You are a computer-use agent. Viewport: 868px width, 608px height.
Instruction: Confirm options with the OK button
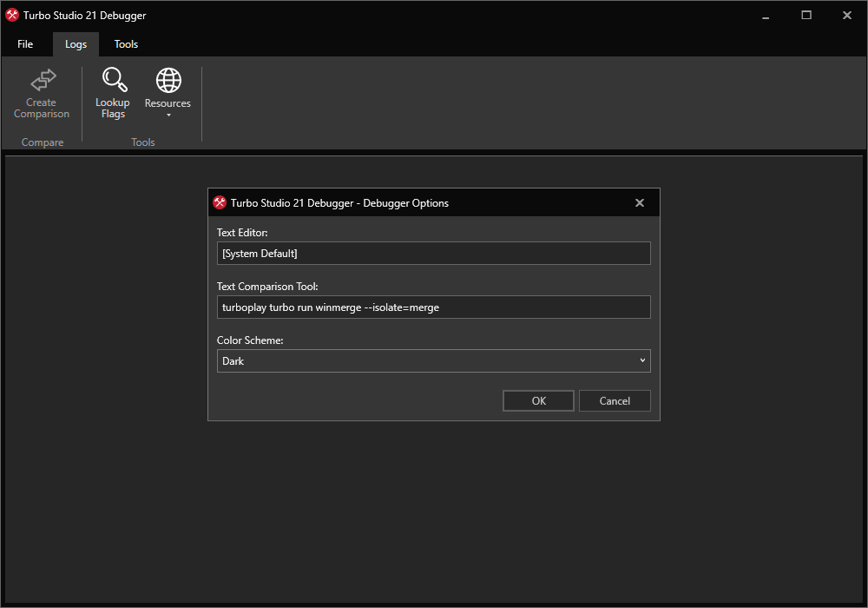tap(538, 400)
